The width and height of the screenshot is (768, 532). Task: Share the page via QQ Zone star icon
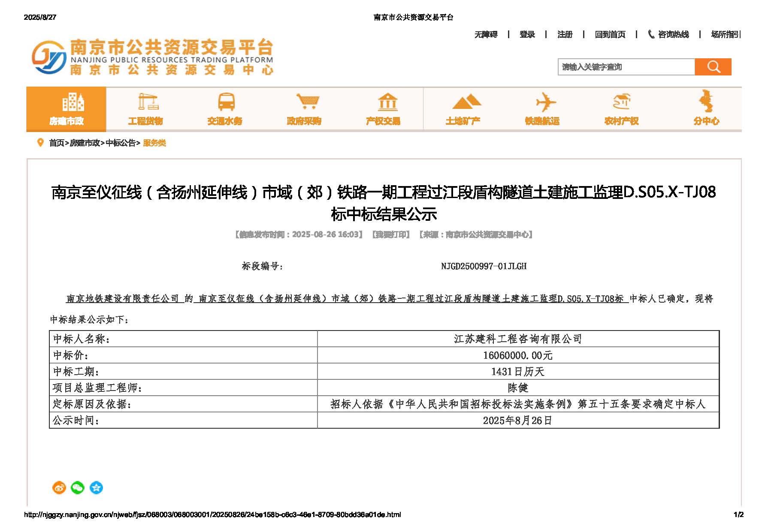click(x=96, y=487)
